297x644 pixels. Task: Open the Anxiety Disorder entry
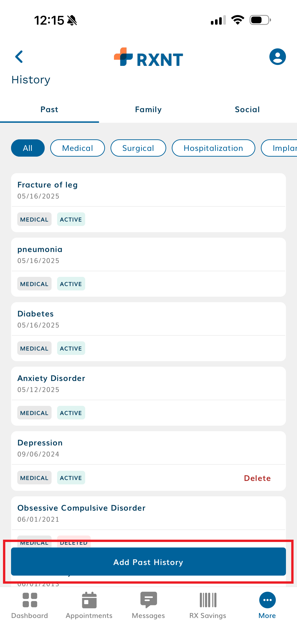[x=148, y=383]
